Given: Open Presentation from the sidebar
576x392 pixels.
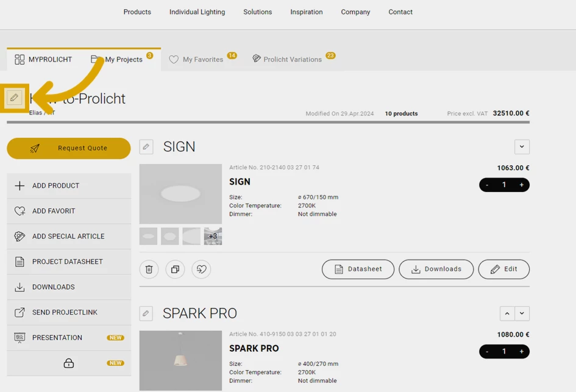Looking at the screenshot, I should [x=57, y=338].
